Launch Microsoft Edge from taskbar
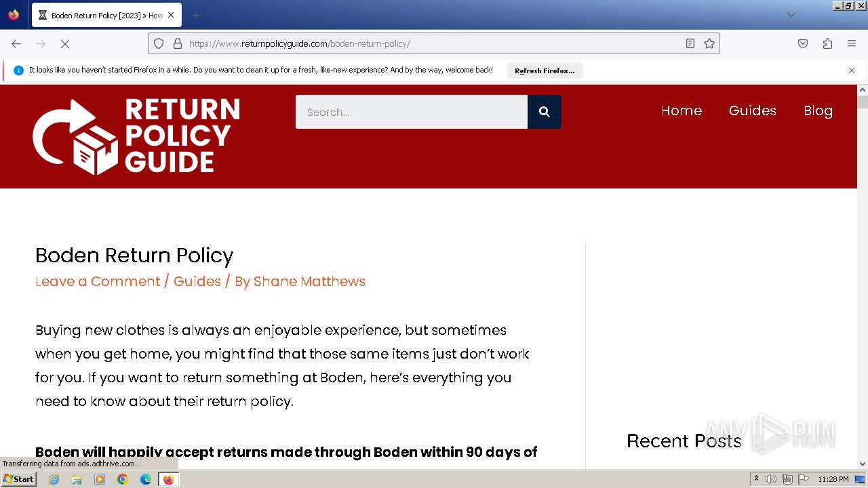Viewport: 868px width, 488px height. (x=146, y=479)
